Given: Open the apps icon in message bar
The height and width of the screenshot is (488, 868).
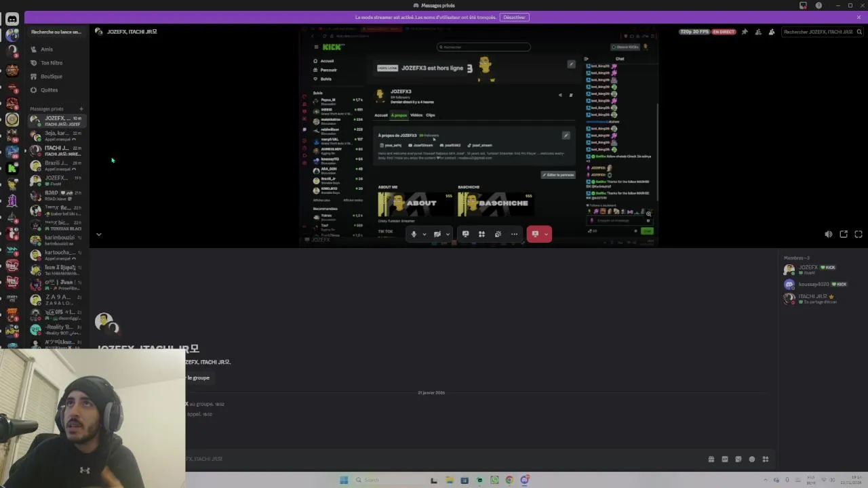Looking at the screenshot, I should 766,459.
